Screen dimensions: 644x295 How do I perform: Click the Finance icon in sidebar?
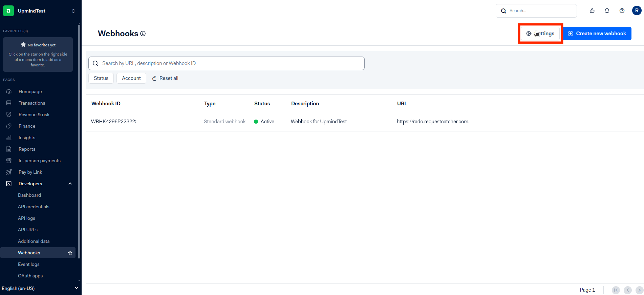pos(9,126)
